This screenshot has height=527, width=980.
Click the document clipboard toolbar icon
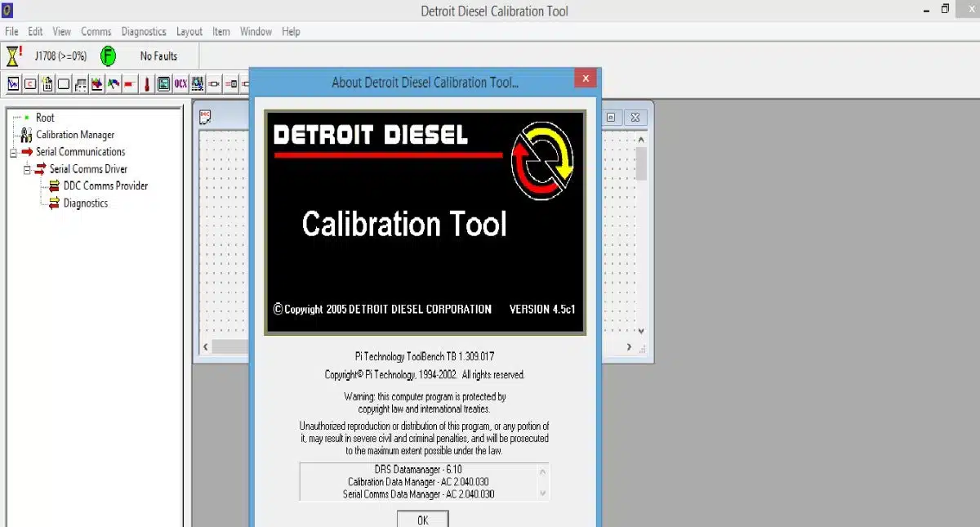47,83
